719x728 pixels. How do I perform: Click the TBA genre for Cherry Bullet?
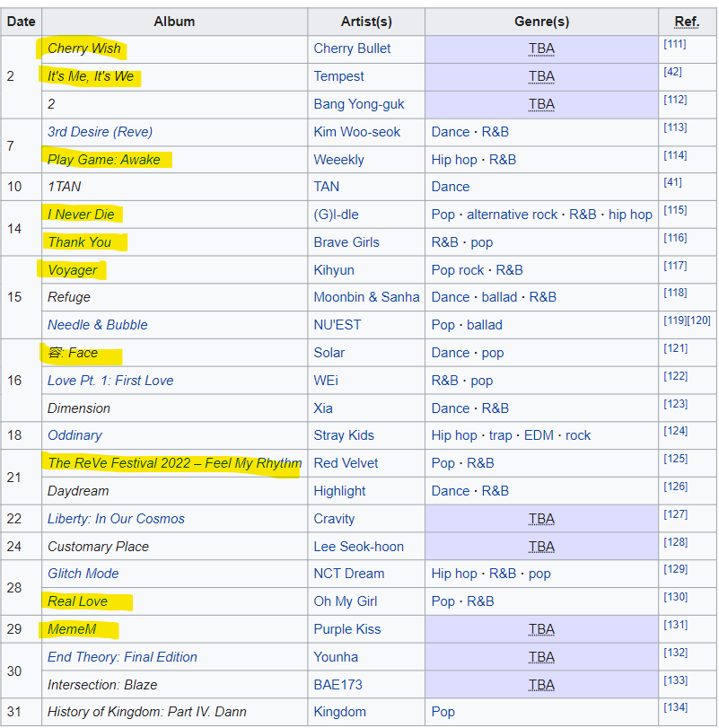tap(541, 48)
